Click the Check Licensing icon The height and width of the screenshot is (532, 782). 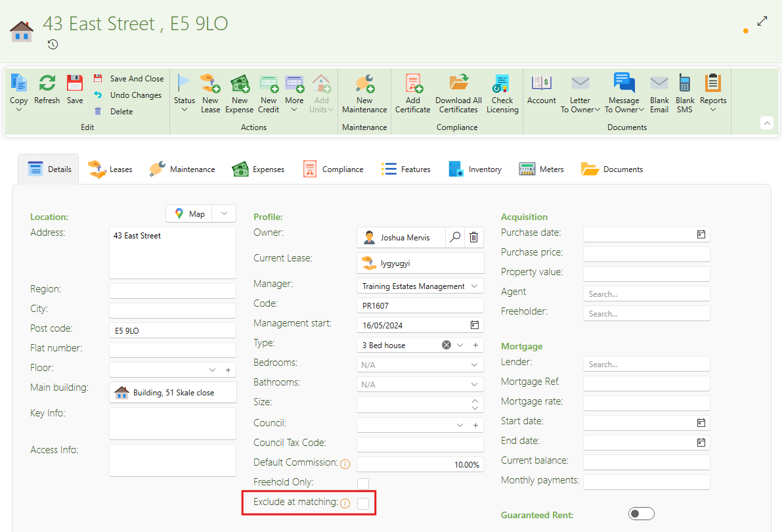click(x=501, y=83)
